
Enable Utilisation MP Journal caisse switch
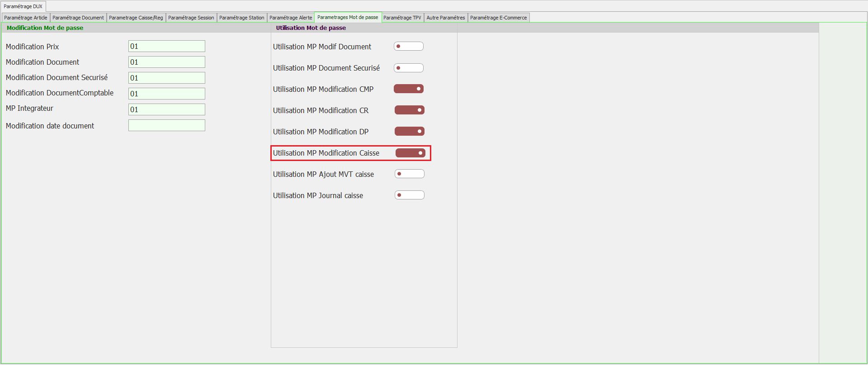click(410, 195)
